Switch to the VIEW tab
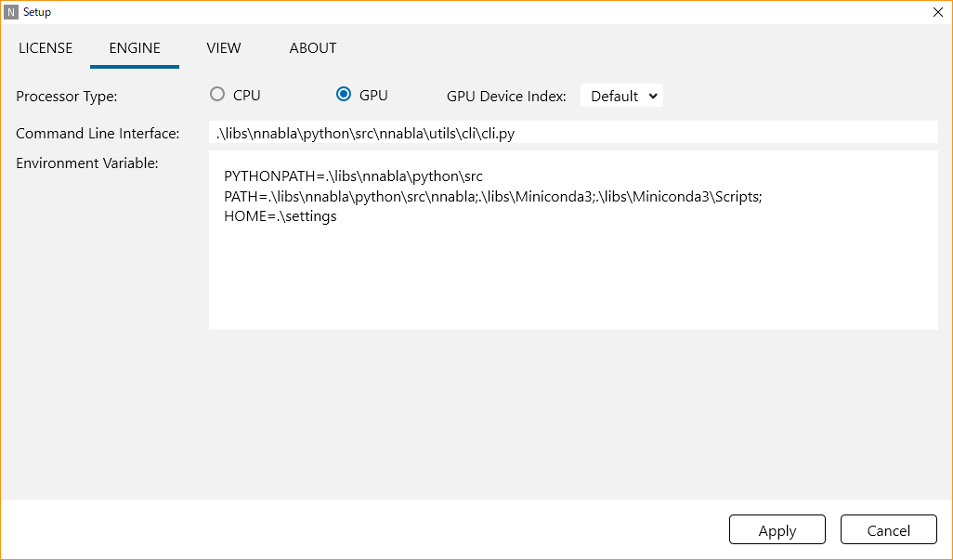Screen dimensions: 953x560 coord(224,48)
